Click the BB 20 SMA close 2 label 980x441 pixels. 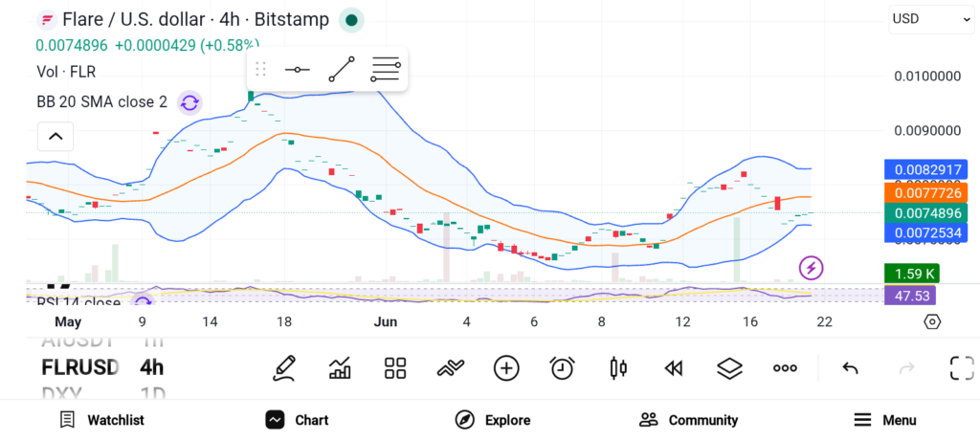point(101,101)
